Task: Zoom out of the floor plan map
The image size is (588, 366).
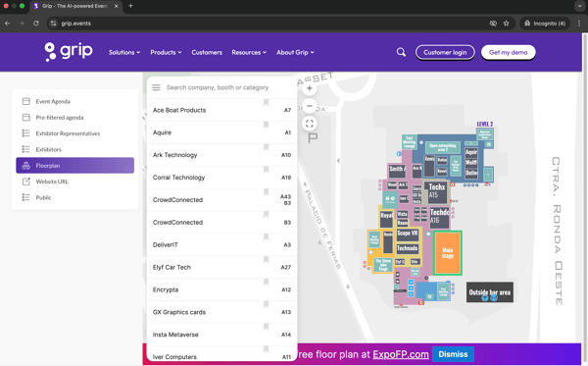Action: point(310,106)
